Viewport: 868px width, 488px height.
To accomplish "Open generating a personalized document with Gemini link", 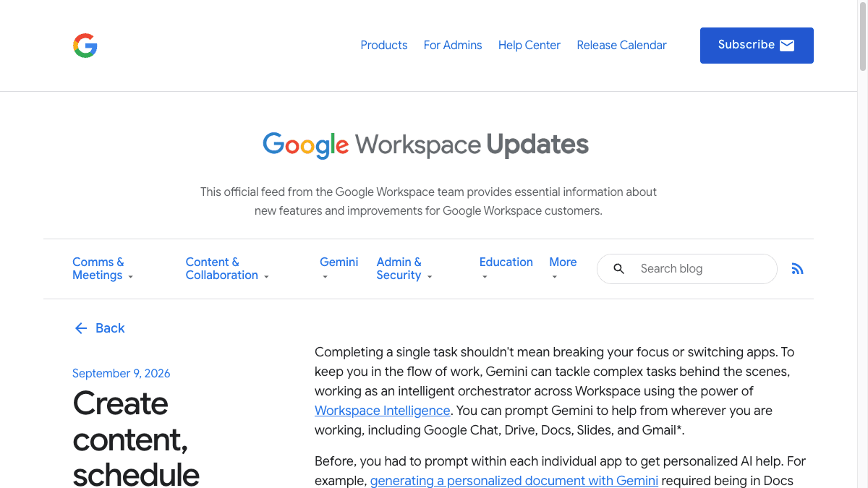I will tap(514, 481).
